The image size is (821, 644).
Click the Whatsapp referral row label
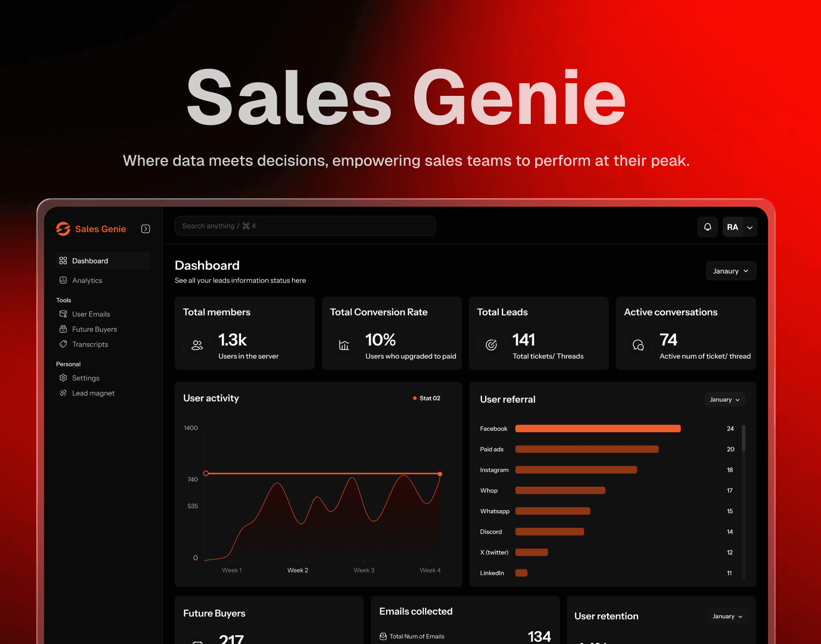point(495,511)
